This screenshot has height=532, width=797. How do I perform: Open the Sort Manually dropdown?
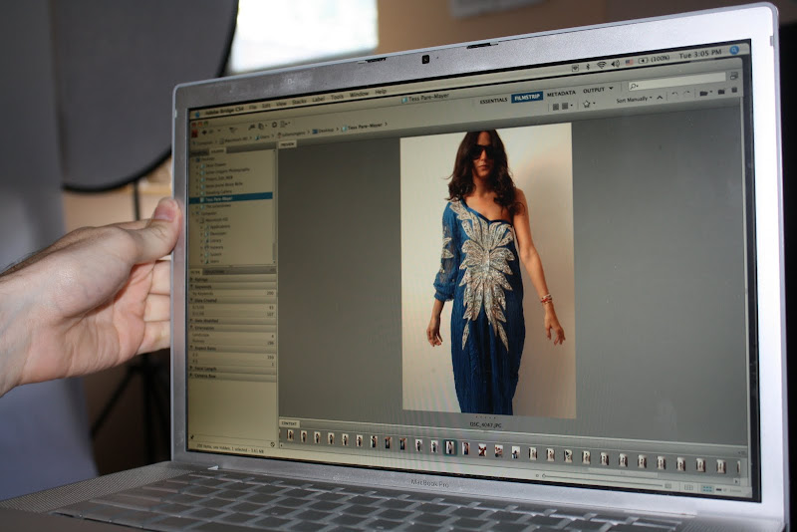pos(634,100)
